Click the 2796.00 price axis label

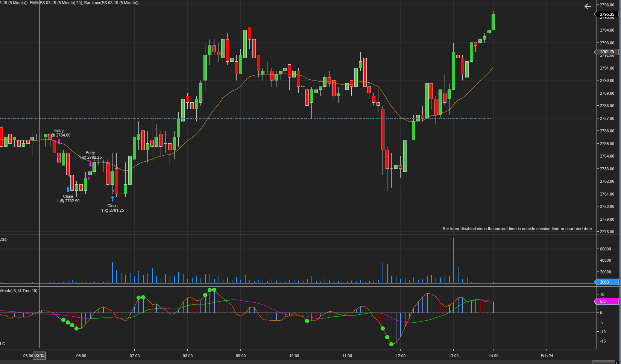click(x=607, y=5)
